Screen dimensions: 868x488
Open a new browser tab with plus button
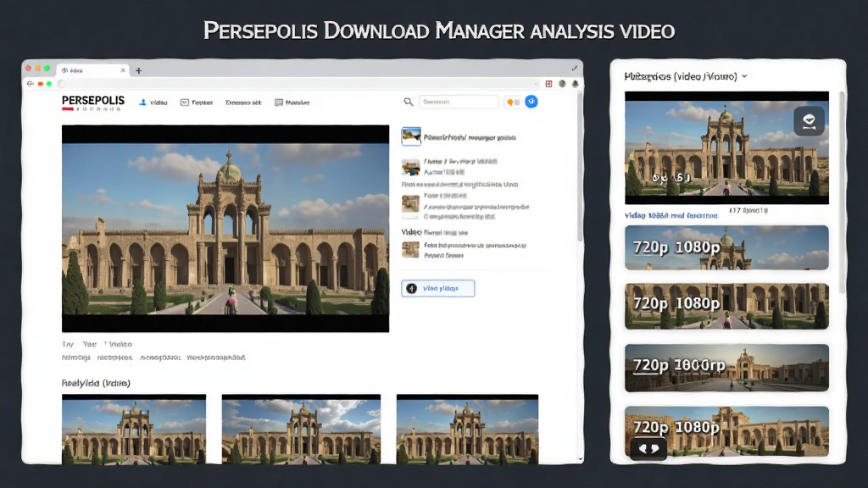138,70
